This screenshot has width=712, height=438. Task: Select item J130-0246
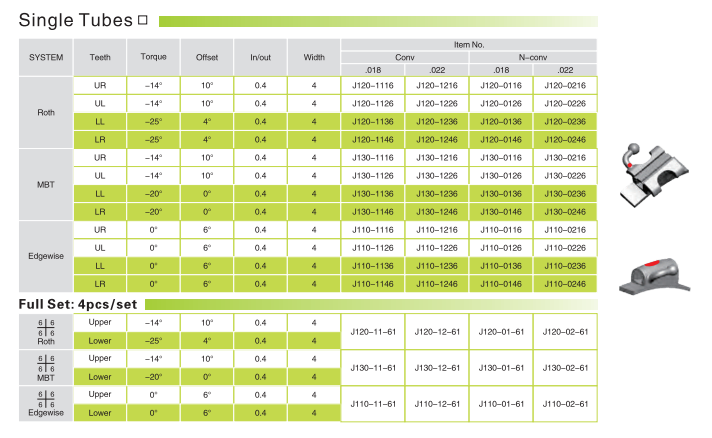coord(565,212)
